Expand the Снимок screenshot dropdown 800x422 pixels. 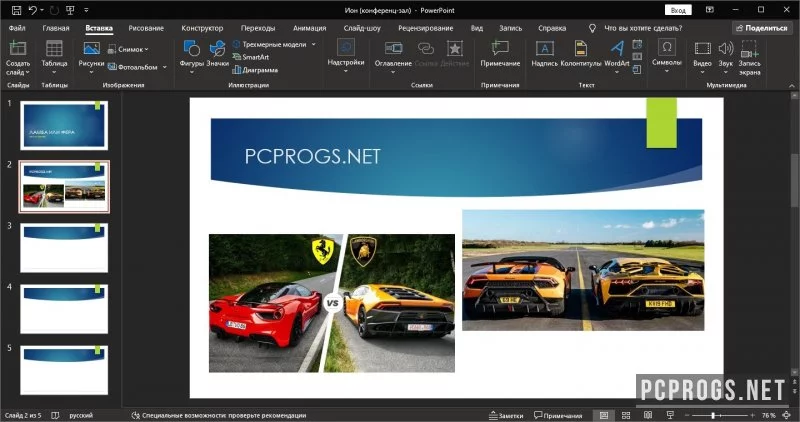coord(146,49)
